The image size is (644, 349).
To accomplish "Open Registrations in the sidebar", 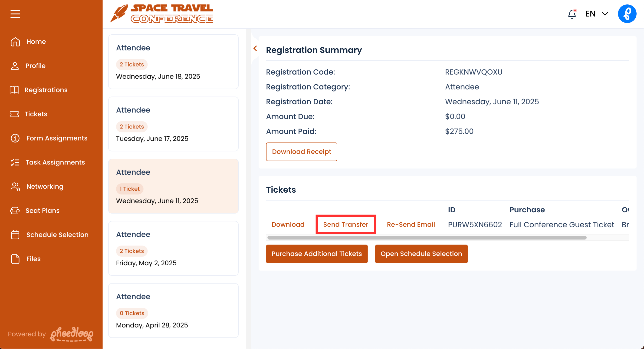I will click(x=46, y=90).
